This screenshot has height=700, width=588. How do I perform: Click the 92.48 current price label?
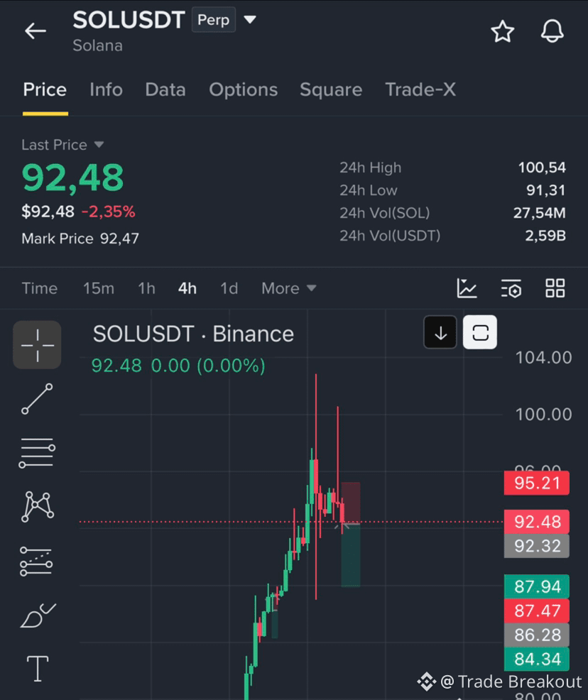coord(537,521)
